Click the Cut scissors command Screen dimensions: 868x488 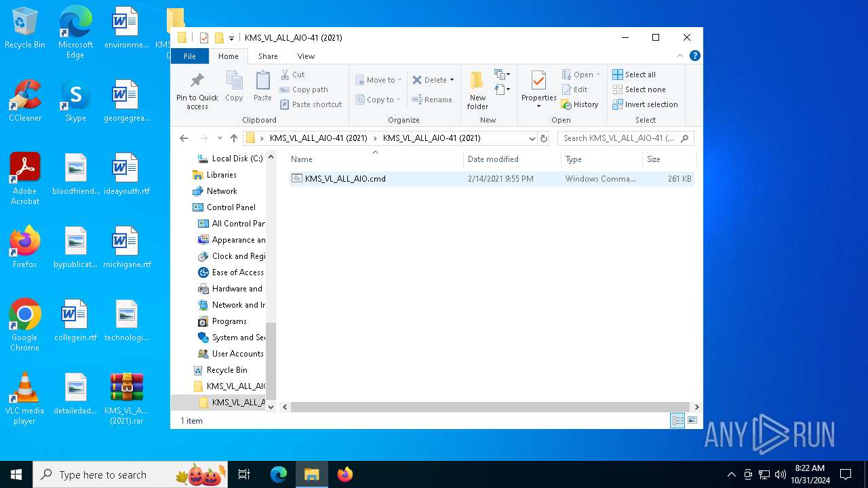(292, 75)
